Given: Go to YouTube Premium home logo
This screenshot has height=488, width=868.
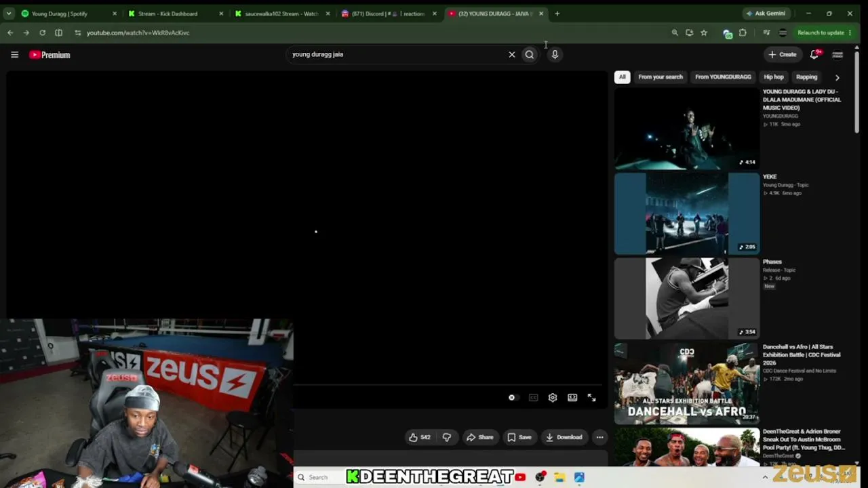Looking at the screenshot, I should click(x=50, y=55).
